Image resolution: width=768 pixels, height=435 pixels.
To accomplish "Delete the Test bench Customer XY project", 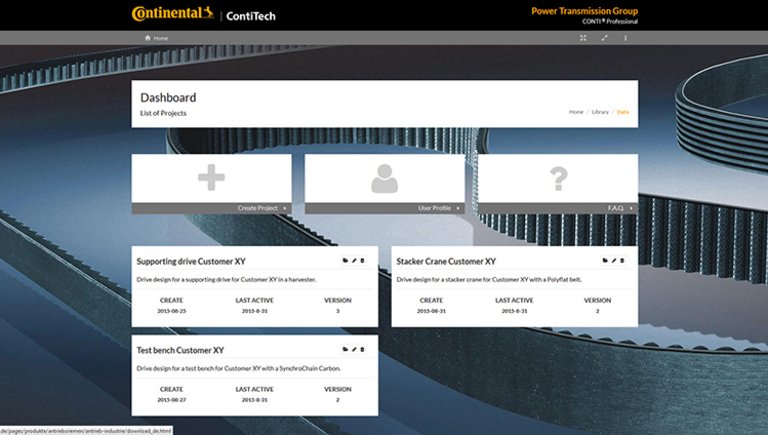I will 362,350.
